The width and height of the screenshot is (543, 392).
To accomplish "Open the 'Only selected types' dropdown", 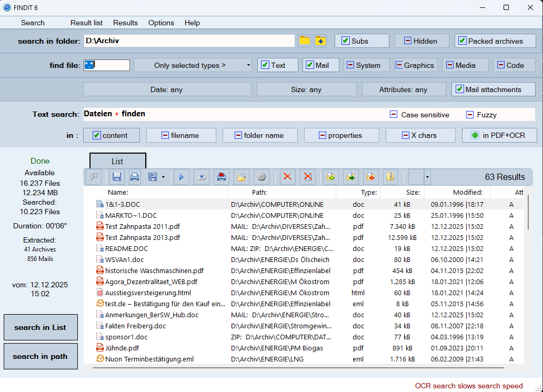I will coord(193,65).
